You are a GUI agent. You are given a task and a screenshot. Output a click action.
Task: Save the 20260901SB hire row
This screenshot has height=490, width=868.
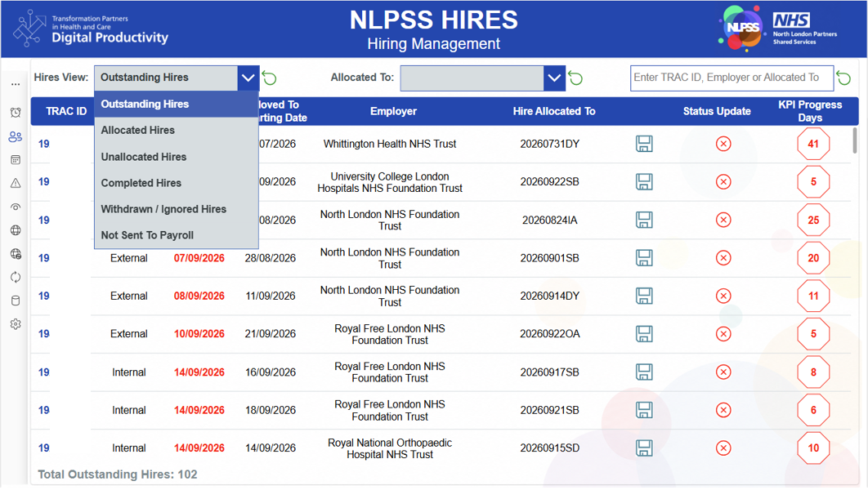click(644, 258)
